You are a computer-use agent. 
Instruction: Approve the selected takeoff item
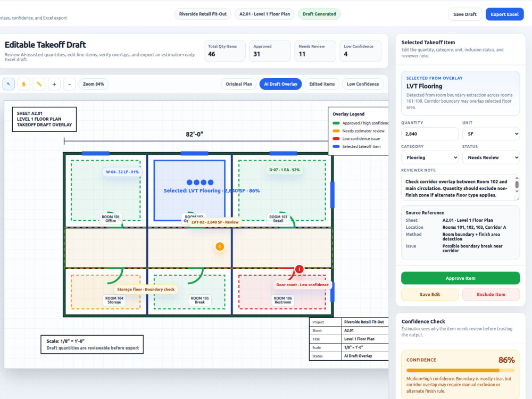tap(460, 278)
